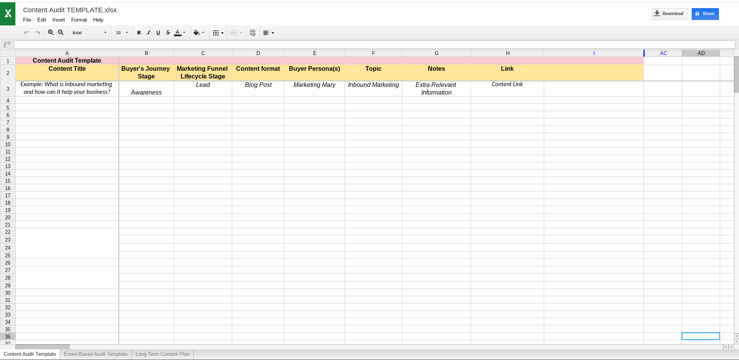The height and width of the screenshot is (360, 739).
Task: Click the Download button
Action: click(x=669, y=14)
